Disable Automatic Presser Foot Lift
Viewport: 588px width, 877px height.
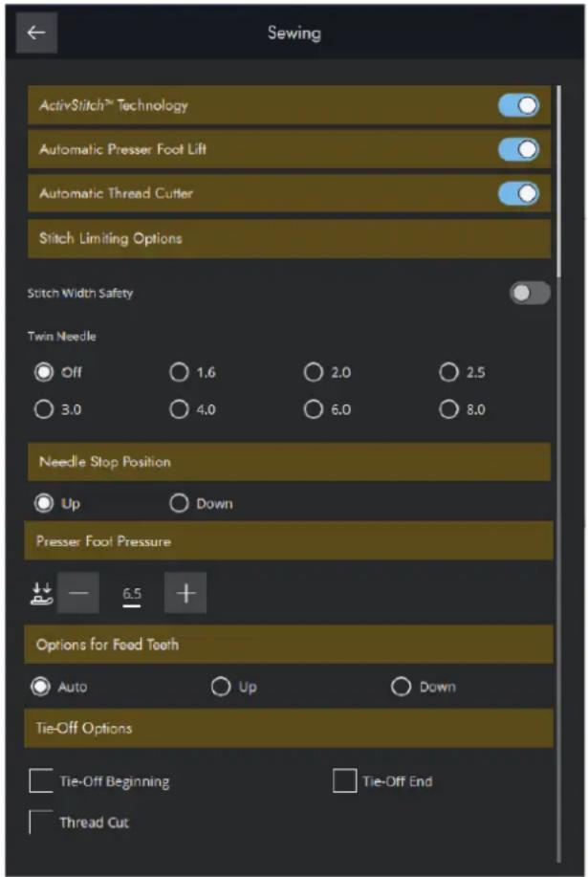click(519, 149)
